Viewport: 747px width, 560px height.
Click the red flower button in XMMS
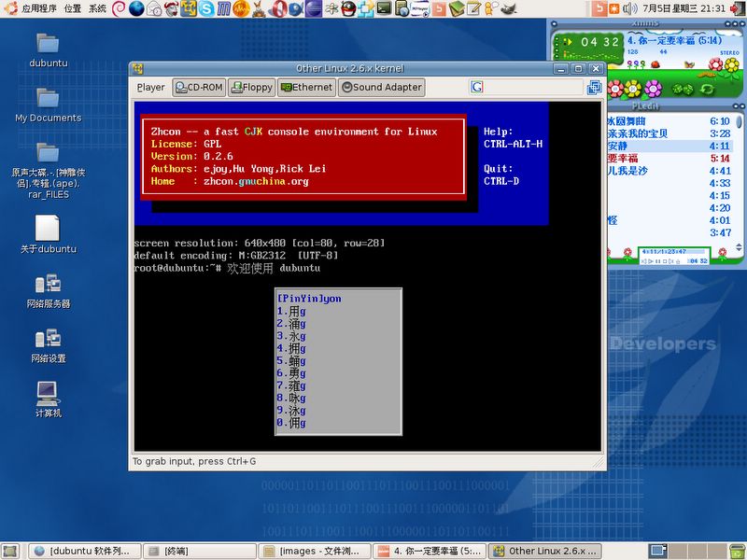coord(615,89)
